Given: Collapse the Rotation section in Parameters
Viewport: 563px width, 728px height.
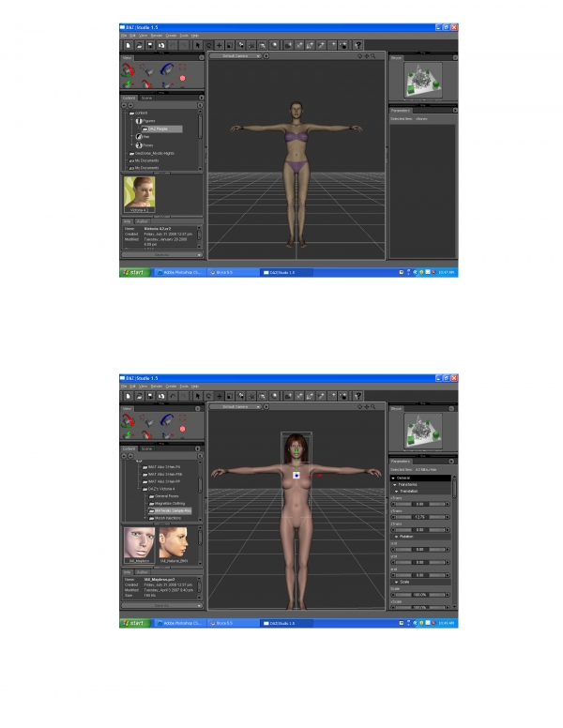Looking at the screenshot, I should pyautogui.click(x=397, y=537).
